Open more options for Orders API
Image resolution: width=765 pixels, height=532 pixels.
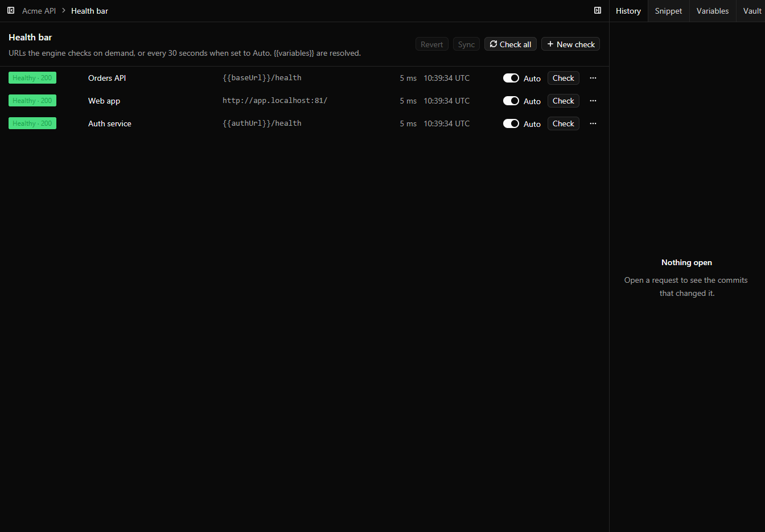(593, 78)
